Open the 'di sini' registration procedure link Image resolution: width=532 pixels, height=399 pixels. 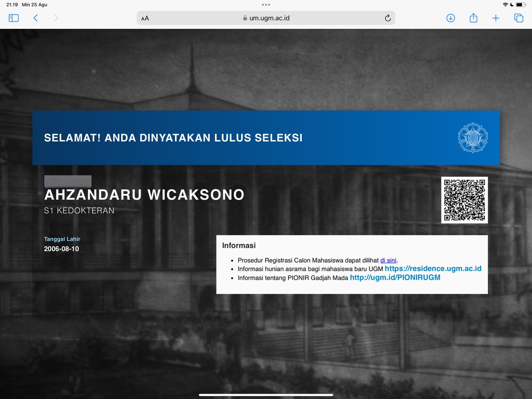tap(388, 260)
